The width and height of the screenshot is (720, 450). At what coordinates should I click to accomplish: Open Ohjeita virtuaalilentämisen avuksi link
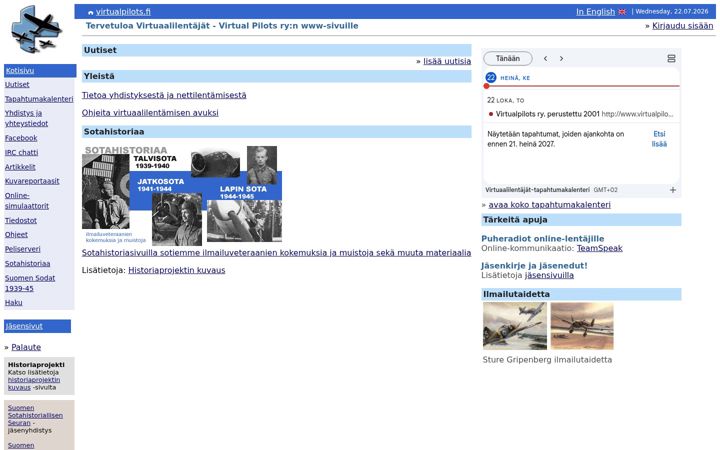150,112
